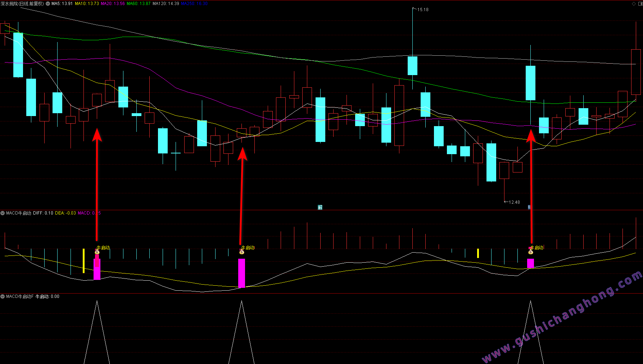The height and width of the screenshot is (364, 643).
Task: Click the middle money bag signal icon
Action: 242,252
